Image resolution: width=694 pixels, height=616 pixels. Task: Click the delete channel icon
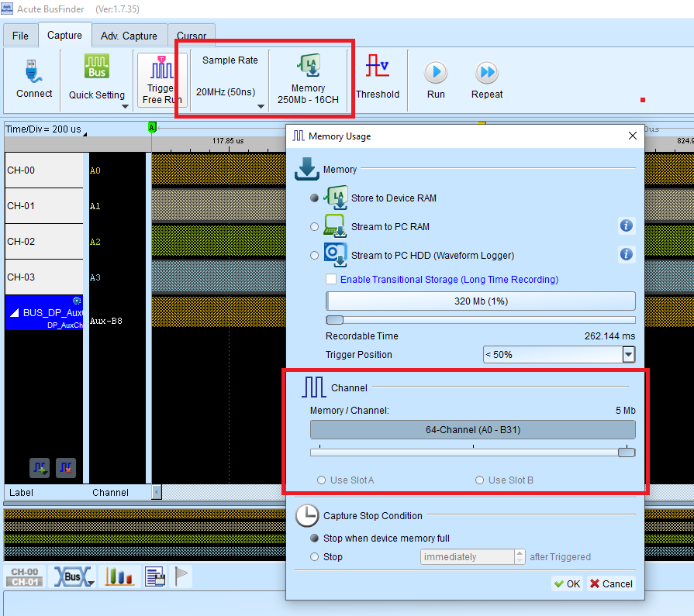[66, 468]
